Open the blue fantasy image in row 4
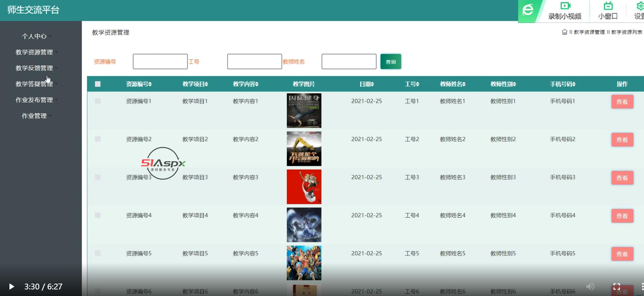This screenshot has width=644, height=296. (304, 225)
